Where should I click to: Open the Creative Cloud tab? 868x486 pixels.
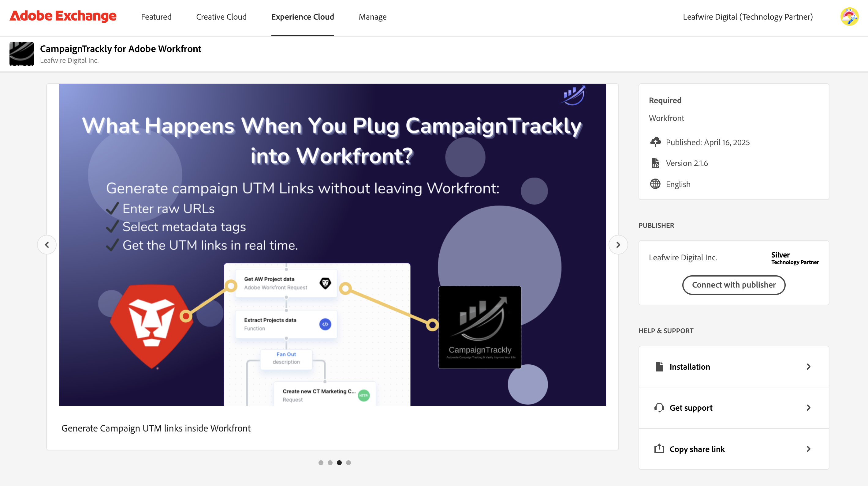point(222,17)
